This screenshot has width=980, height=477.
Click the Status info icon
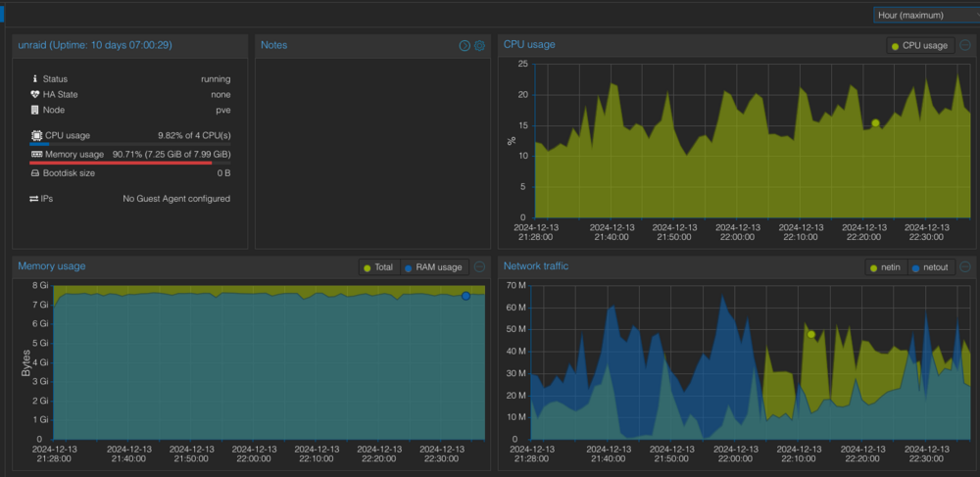35,79
